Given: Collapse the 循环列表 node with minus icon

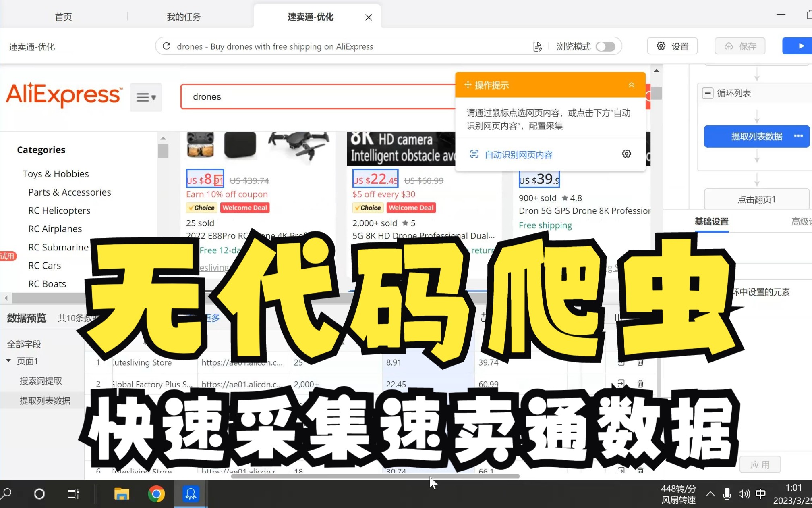Looking at the screenshot, I should pyautogui.click(x=708, y=93).
